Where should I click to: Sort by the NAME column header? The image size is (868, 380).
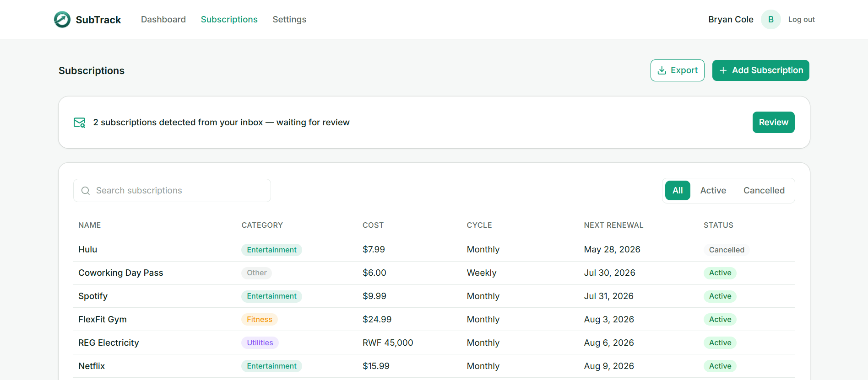pos(90,225)
